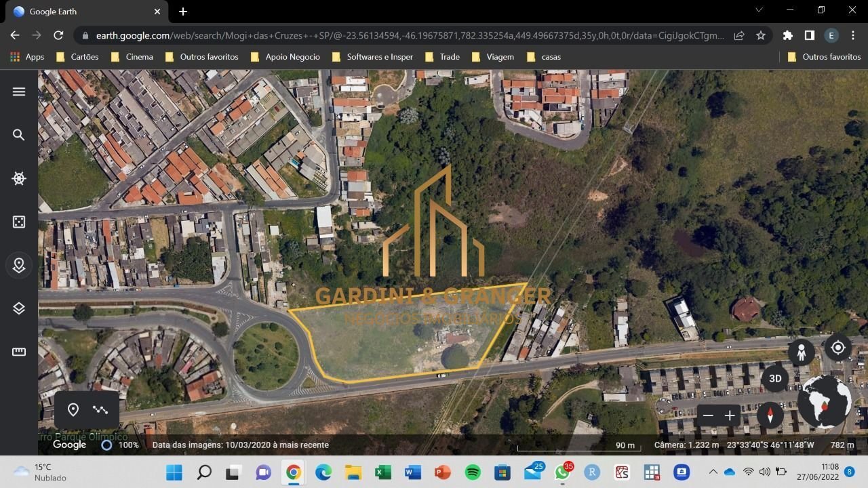Image resolution: width=868 pixels, height=488 pixels.
Task: Click the I'm Feeling Lucky dice
Action: pos(19,222)
